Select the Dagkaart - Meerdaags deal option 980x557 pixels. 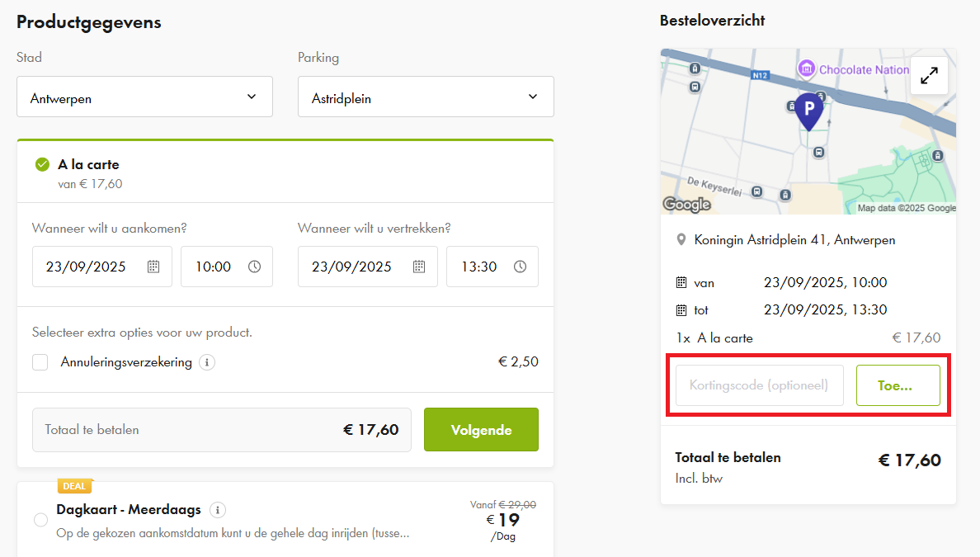pyautogui.click(x=40, y=519)
